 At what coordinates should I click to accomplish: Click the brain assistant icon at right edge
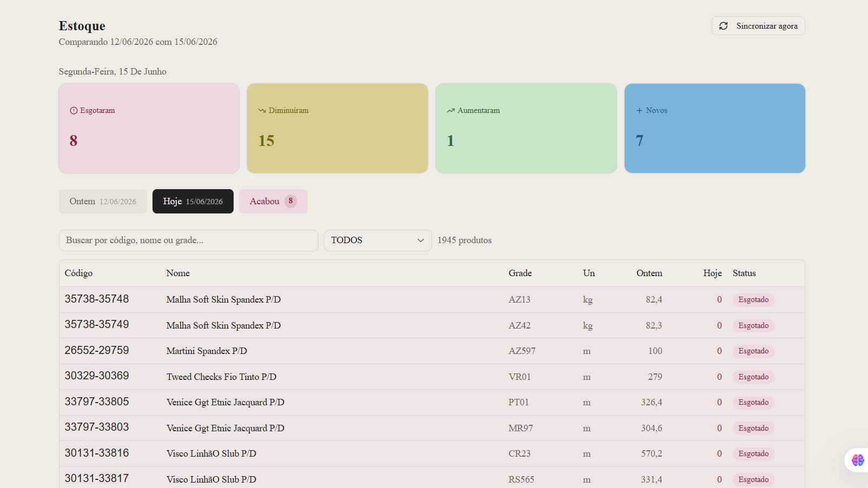coord(858,460)
